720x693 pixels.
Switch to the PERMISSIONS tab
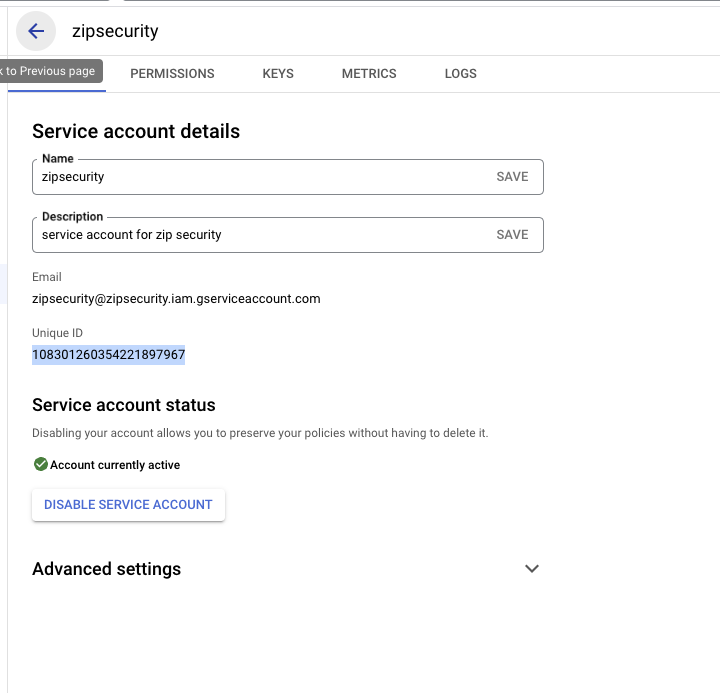(x=172, y=73)
